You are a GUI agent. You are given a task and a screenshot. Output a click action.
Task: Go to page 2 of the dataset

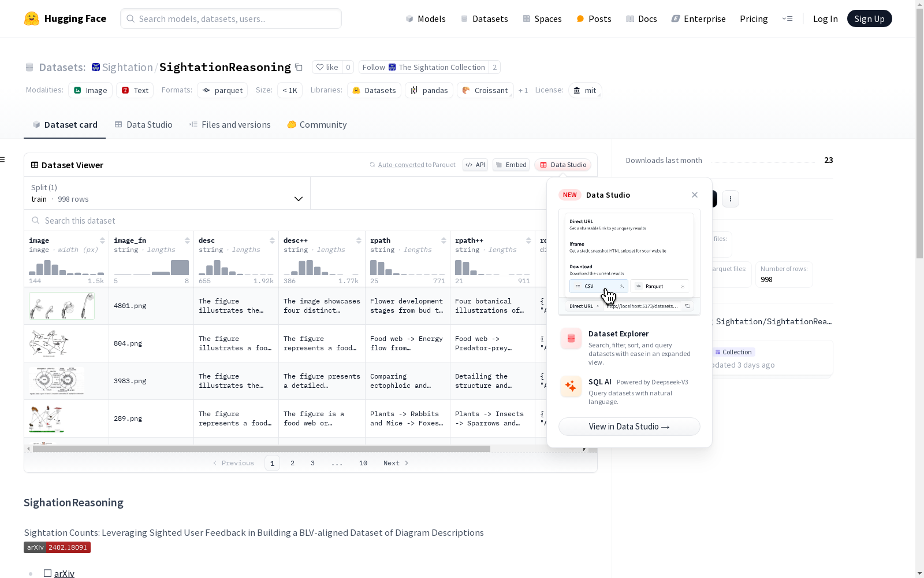click(293, 463)
